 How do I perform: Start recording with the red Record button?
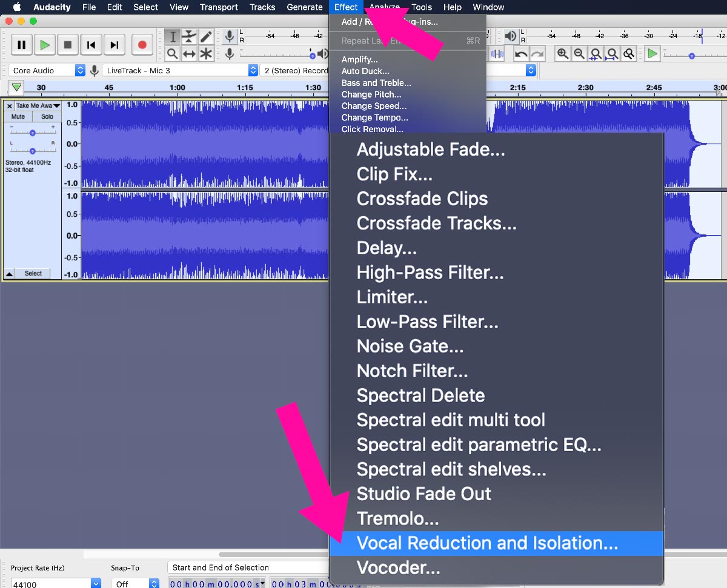point(142,45)
